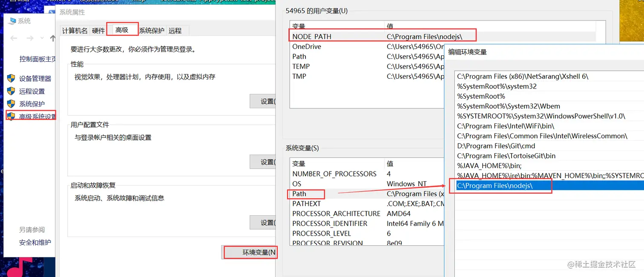This screenshot has width=644, height=277.
Task: Click the shield icon beside 设备管理器
Action: [11, 78]
